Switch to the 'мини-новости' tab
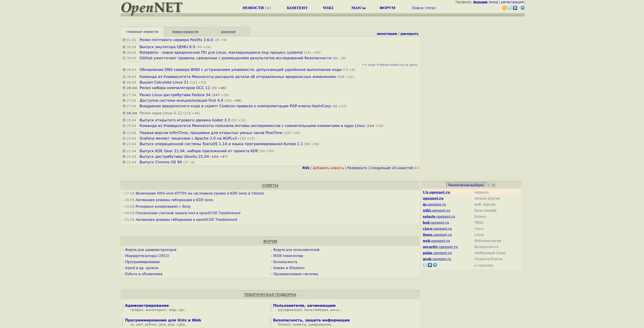This screenshot has height=328, width=644. [185, 32]
